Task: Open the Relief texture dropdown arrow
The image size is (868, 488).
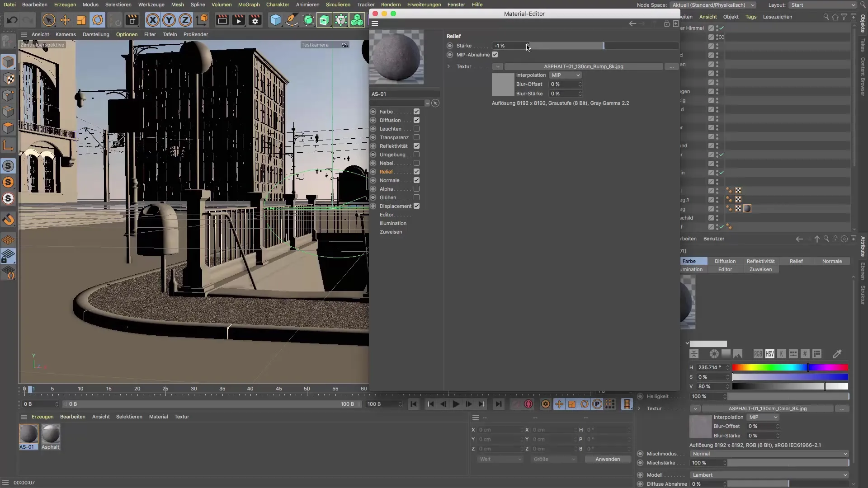Action: pyautogui.click(x=497, y=66)
